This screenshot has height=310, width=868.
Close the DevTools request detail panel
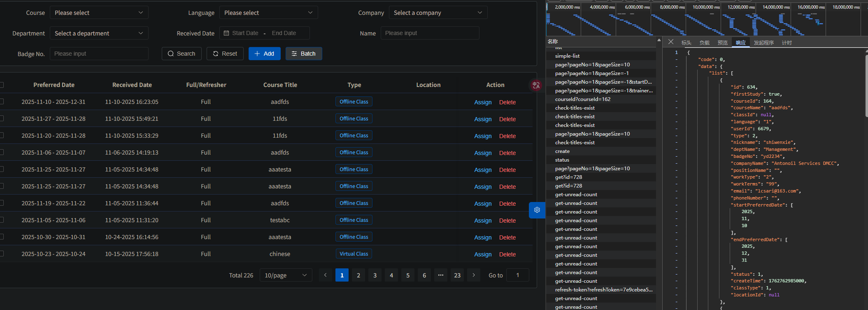[x=671, y=42]
